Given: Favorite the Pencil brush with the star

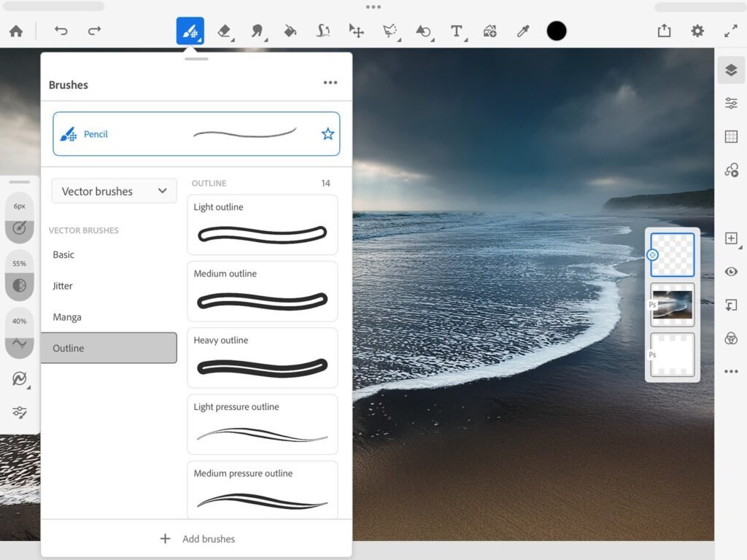Looking at the screenshot, I should (328, 134).
